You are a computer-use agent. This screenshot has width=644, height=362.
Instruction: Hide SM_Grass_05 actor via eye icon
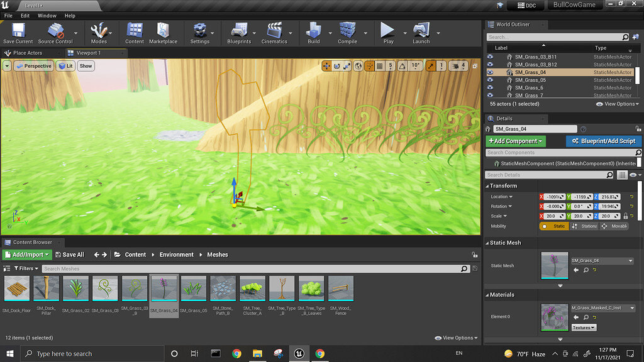490,80
